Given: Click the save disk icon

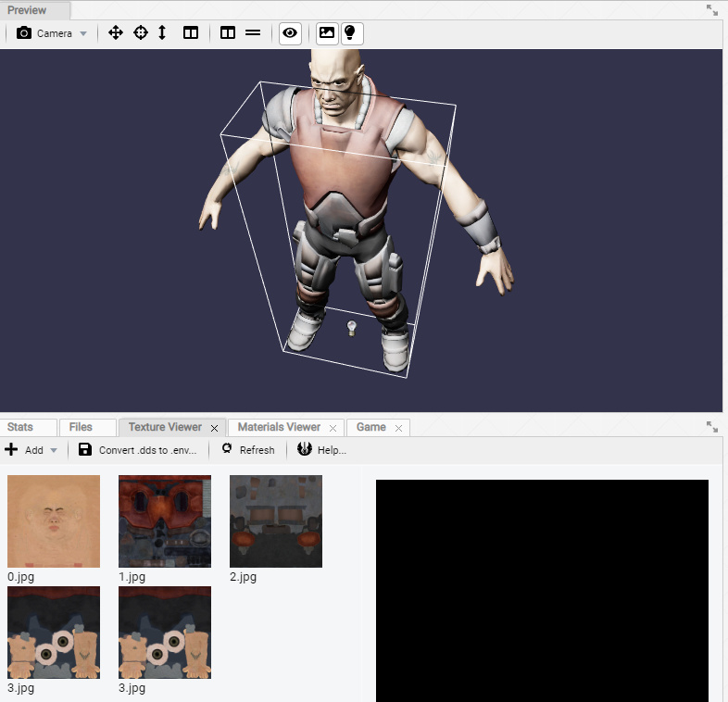Looking at the screenshot, I should point(85,449).
